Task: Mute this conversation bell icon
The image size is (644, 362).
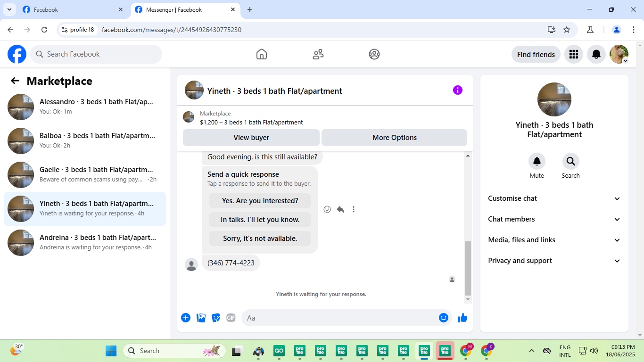Action: (x=537, y=161)
